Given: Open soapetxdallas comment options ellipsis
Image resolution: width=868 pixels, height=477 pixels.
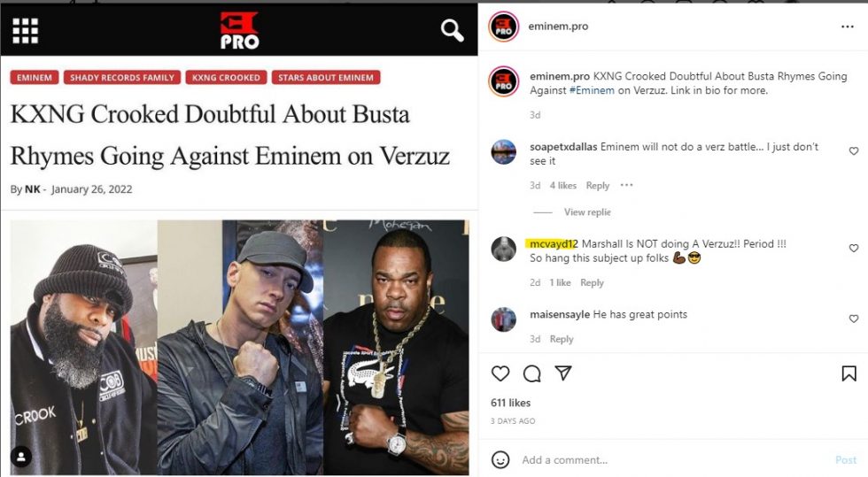Looking at the screenshot, I should pos(626,185).
